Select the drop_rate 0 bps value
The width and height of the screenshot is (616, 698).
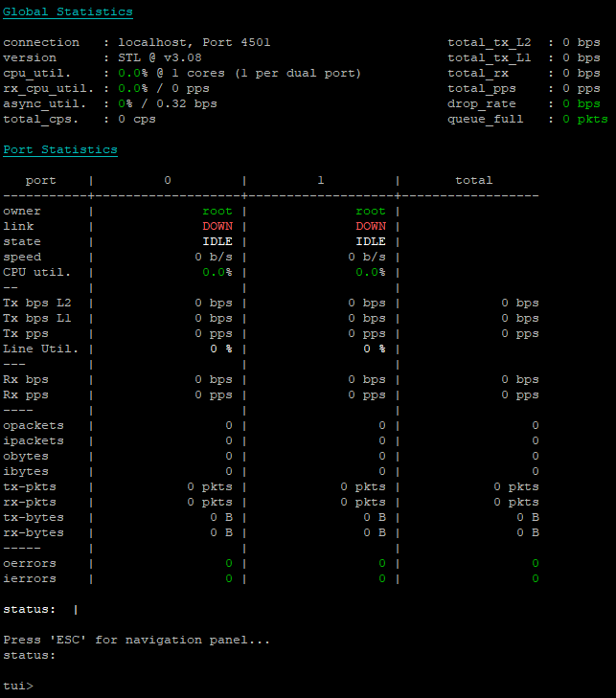[582, 103]
